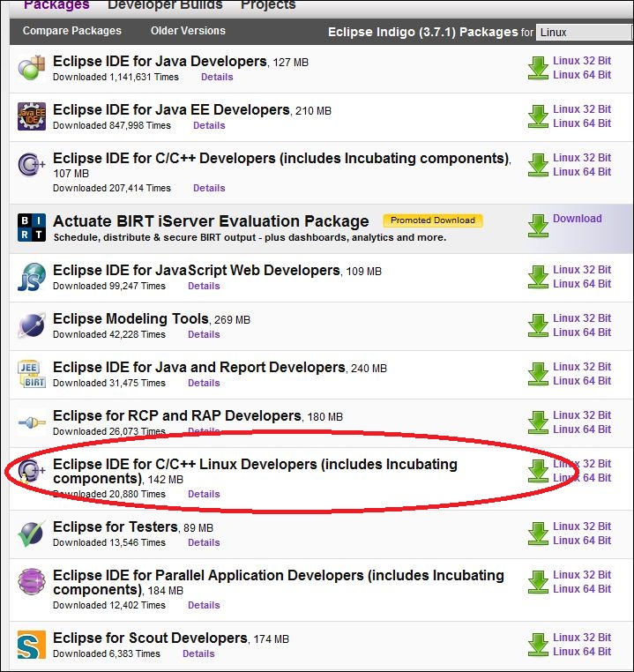Click the Java EE IDE package icon
This screenshot has width=634, height=672.
(32, 116)
